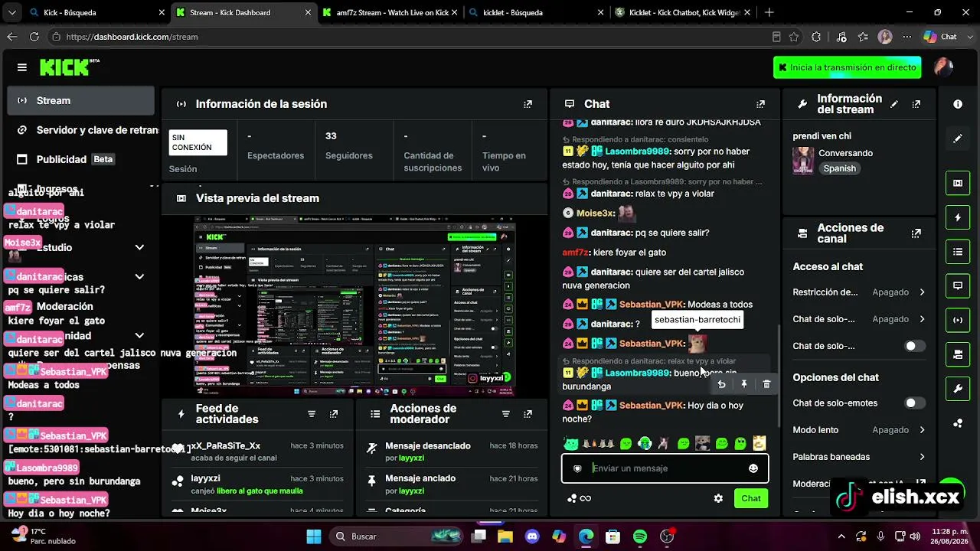This screenshot has width=980, height=551.
Task: Filter the Feed de actividades list
Action: 312,414
